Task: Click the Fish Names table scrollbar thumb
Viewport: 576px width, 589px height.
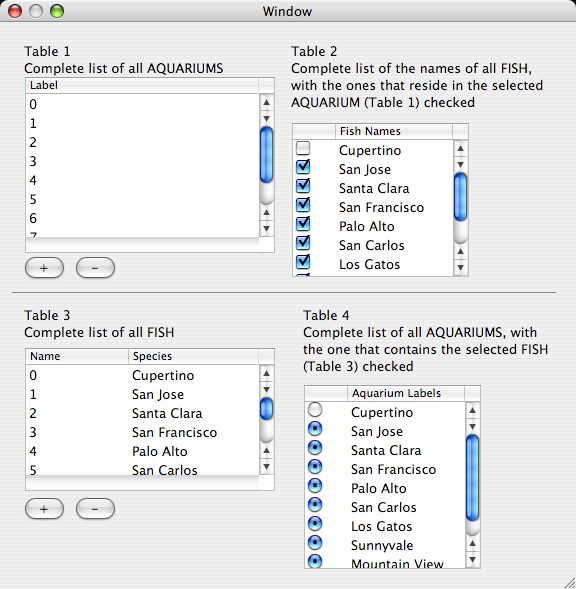Action: point(461,196)
